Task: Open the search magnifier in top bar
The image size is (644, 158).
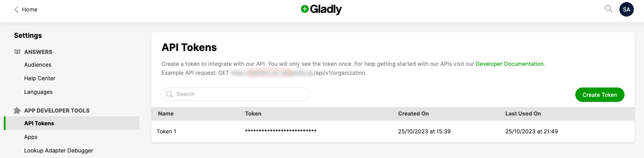Action: coord(608,9)
